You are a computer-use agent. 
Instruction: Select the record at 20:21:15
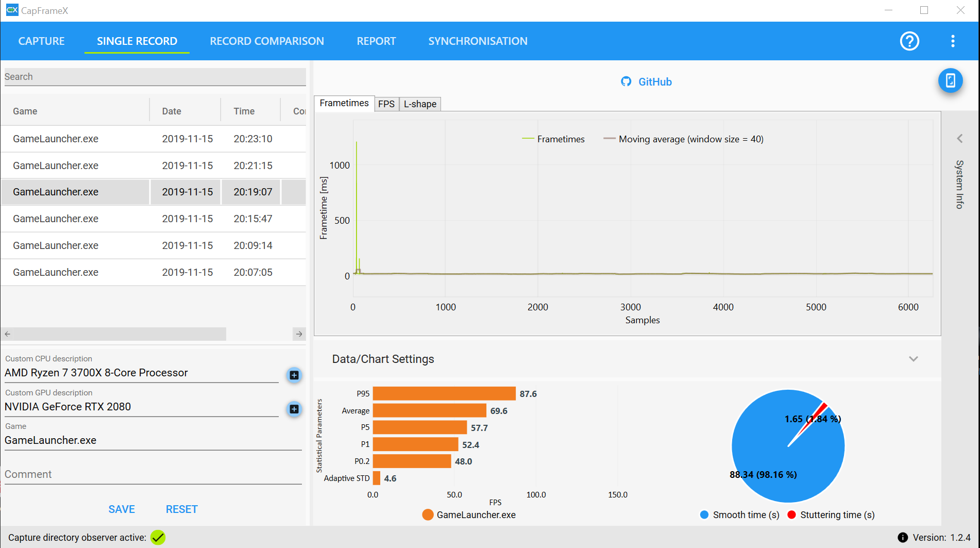(154, 165)
